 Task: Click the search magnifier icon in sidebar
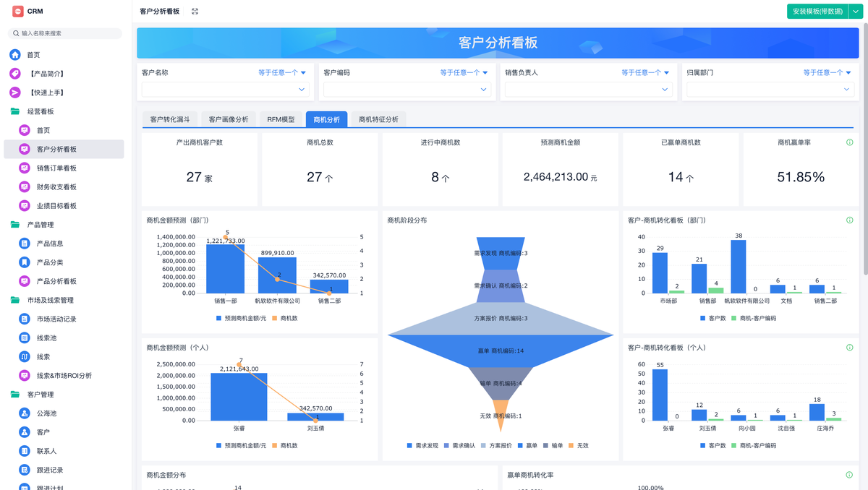16,33
